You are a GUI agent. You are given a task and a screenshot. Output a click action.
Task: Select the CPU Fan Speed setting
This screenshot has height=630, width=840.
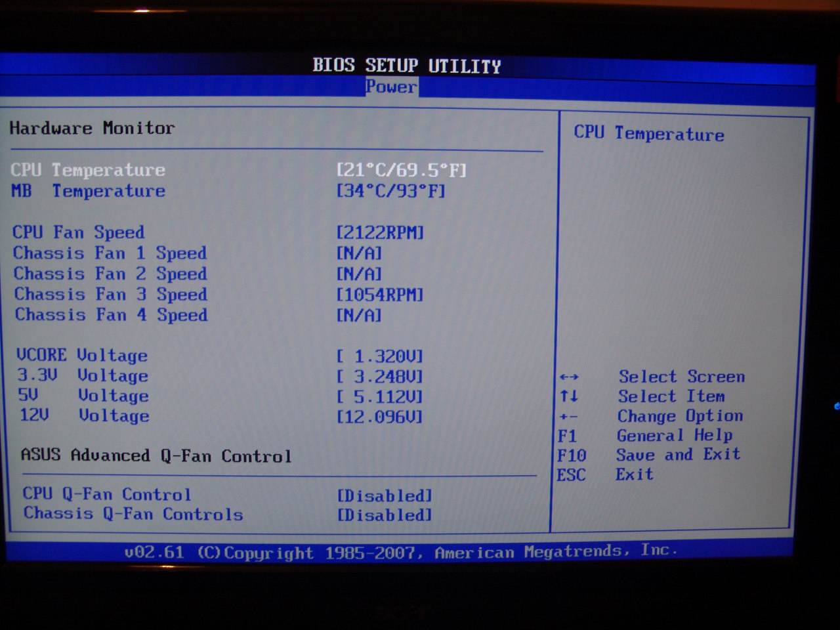coord(78,232)
